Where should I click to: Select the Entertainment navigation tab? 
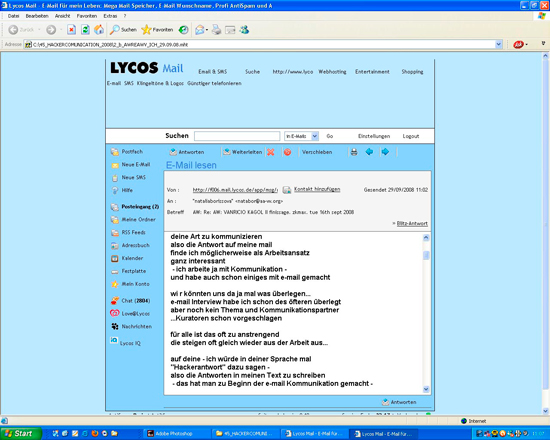tap(372, 72)
